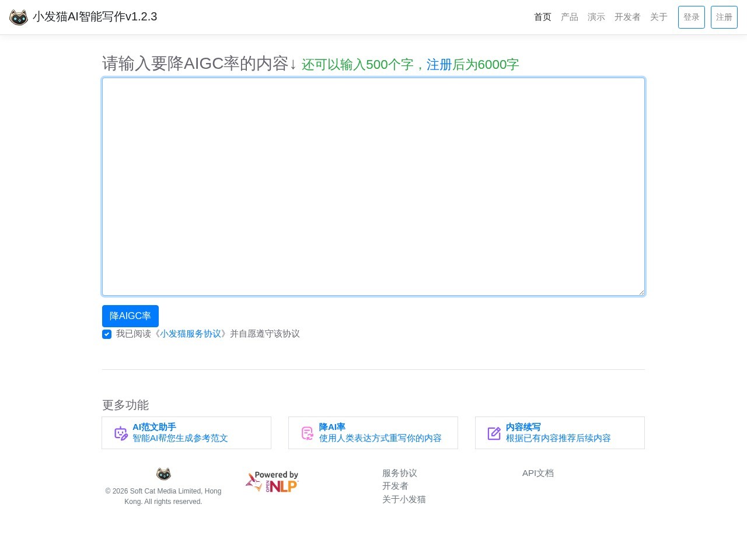Image resolution: width=747 pixels, height=560 pixels.
Task: Open the 降AI率 card title
Action: tap(332, 427)
